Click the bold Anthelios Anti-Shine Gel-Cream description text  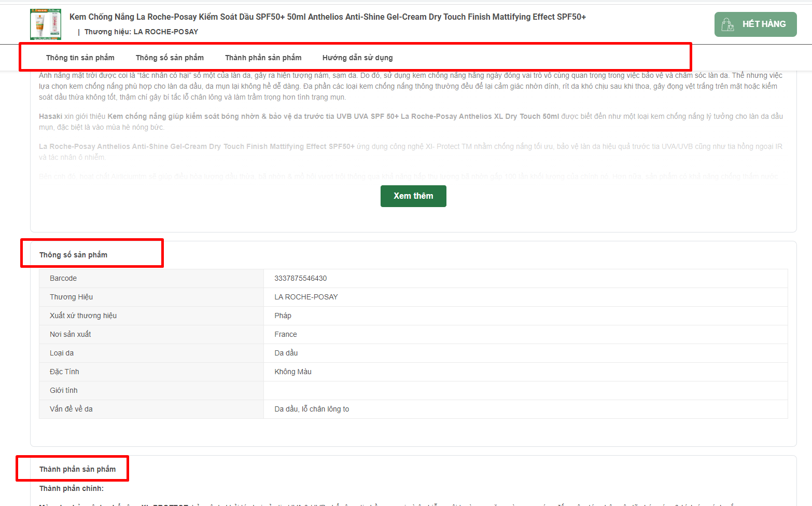coord(197,146)
